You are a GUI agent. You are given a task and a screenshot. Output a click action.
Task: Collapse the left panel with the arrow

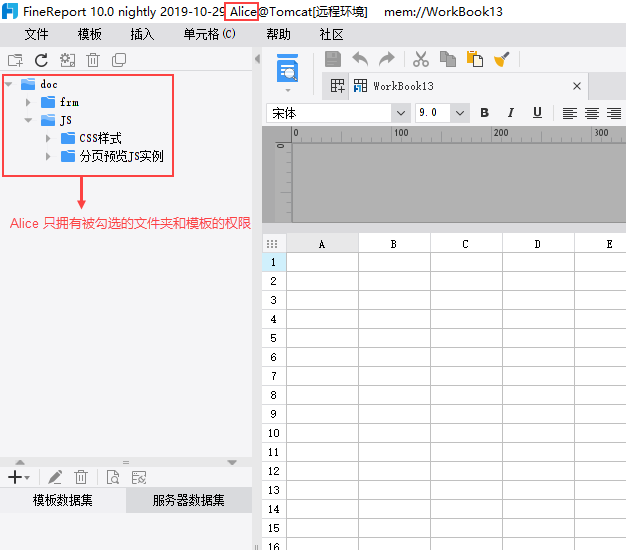[x=258, y=59]
